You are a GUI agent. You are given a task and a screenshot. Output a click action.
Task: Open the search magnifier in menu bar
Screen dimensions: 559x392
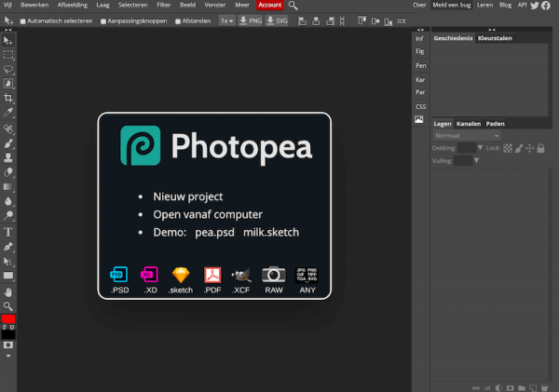[x=293, y=6]
